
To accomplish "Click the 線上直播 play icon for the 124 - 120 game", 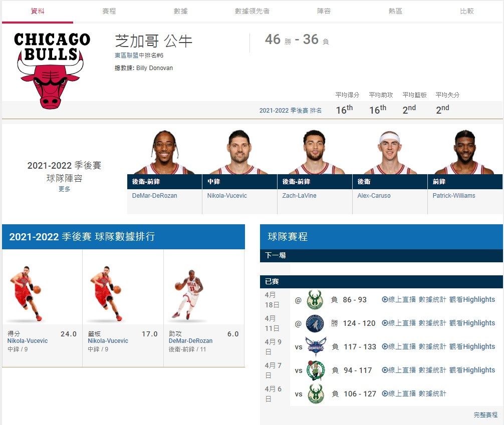I will [x=385, y=323].
